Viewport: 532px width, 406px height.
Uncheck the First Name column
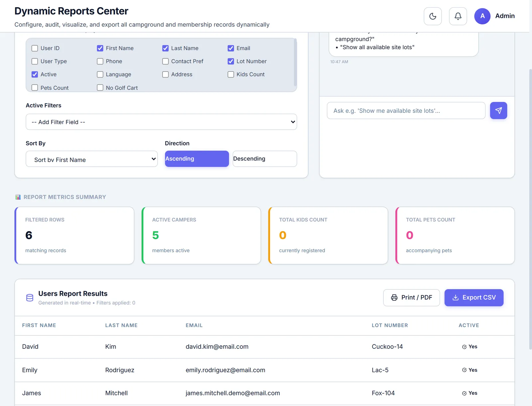pyautogui.click(x=100, y=48)
